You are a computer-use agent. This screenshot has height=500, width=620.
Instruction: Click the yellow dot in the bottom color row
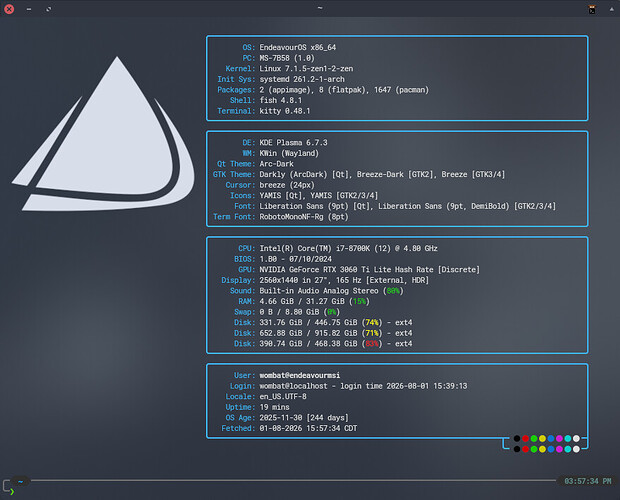click(542, 449)
